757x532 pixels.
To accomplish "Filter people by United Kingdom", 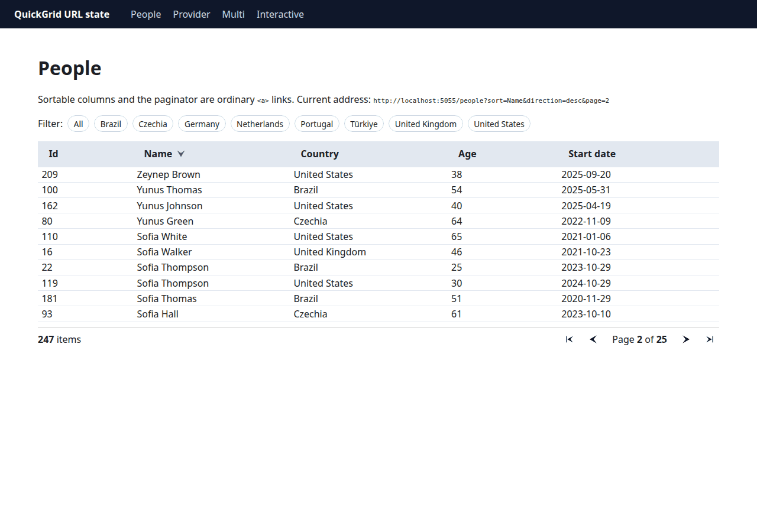I will 426,124.
